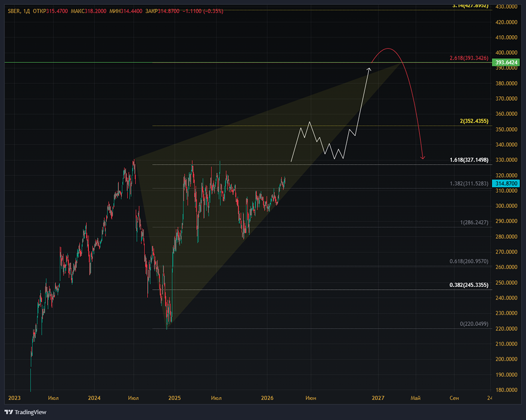Click the 190.0000 price axis label
The height and width of the screenshot is (420, 526).
coord(506,375)
